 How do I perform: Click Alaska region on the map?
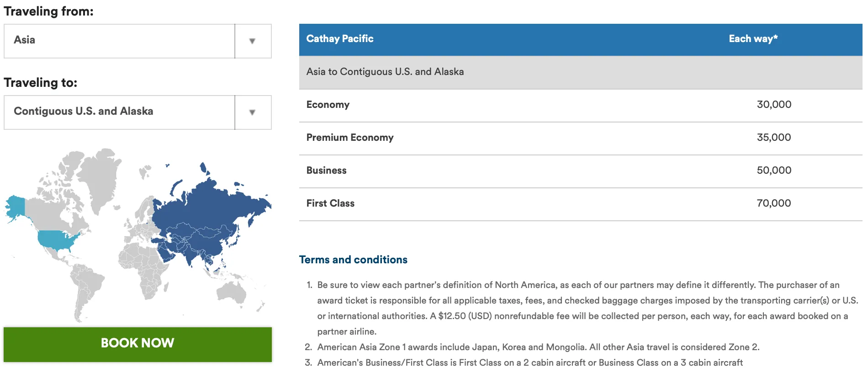click(16, 207)
